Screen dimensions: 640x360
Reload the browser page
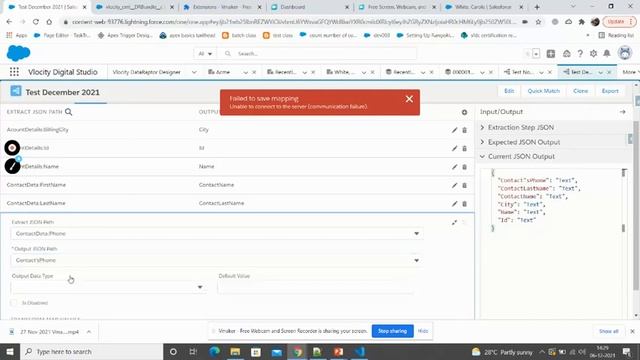36,22
